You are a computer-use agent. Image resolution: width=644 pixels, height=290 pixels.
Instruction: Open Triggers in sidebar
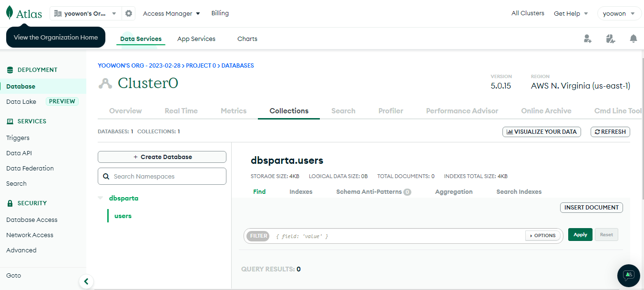[x=18, y=138]
